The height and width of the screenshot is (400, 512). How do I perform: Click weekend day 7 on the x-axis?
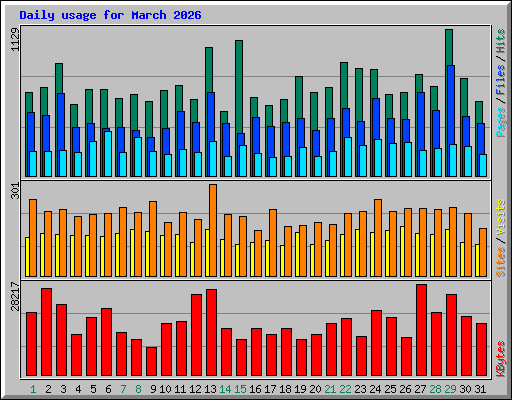tap(123, 389)
